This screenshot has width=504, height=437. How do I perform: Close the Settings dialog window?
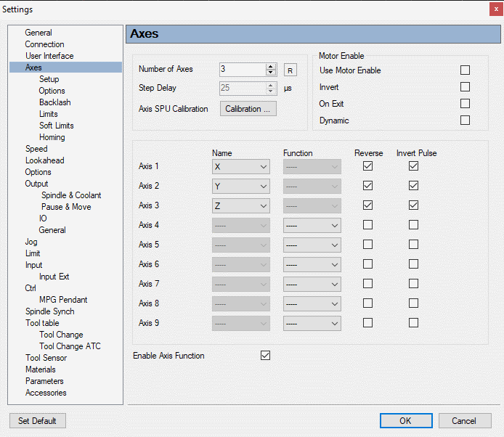(x=496, y=9)
